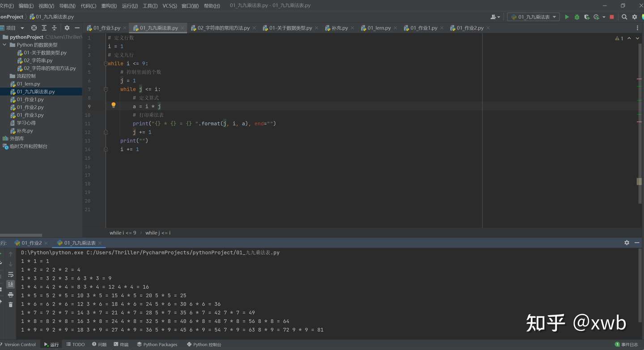Open IDE settings gear in the top toolbar
The height and width of the screenshot is (350, 644).
(634, 17)
